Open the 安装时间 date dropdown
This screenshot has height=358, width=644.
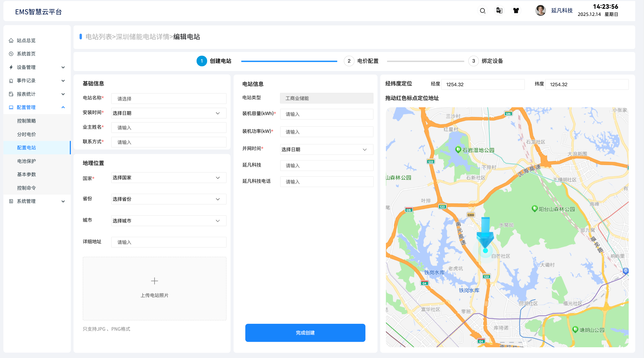[x=169, y=113]
